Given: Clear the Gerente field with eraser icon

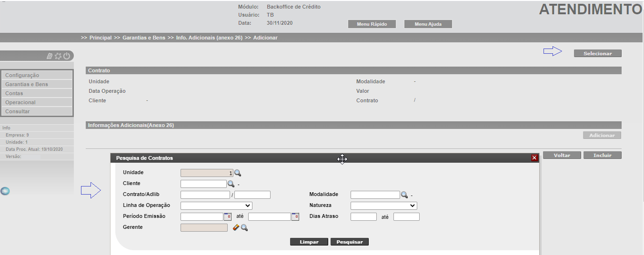Looking at the screenshot, I should [236, 228].
